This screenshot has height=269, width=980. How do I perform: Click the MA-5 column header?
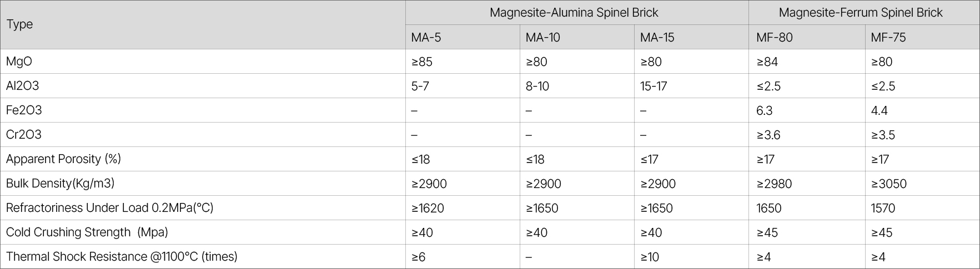(426, 37)
